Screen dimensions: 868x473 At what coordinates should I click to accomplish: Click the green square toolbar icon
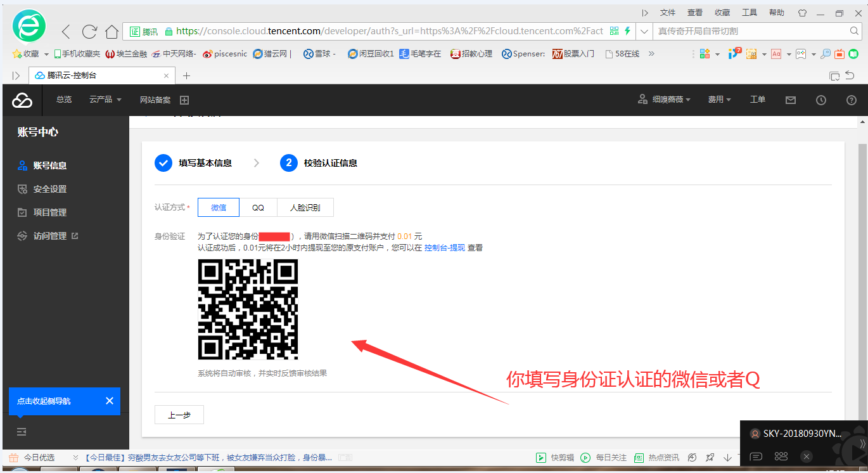853,54
